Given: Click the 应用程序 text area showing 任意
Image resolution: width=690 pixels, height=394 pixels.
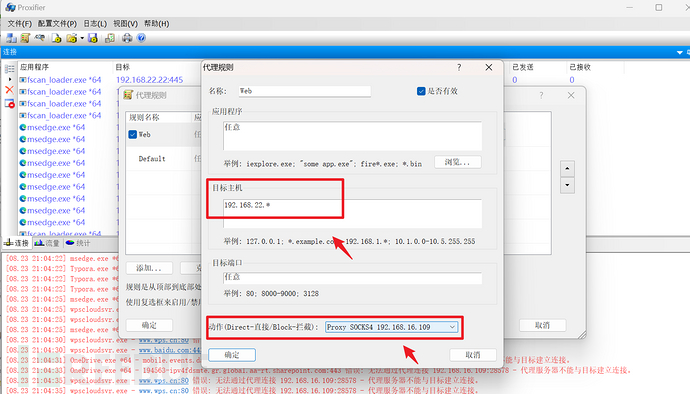Looking at the screenshot, I should click(x=352, y=136).
